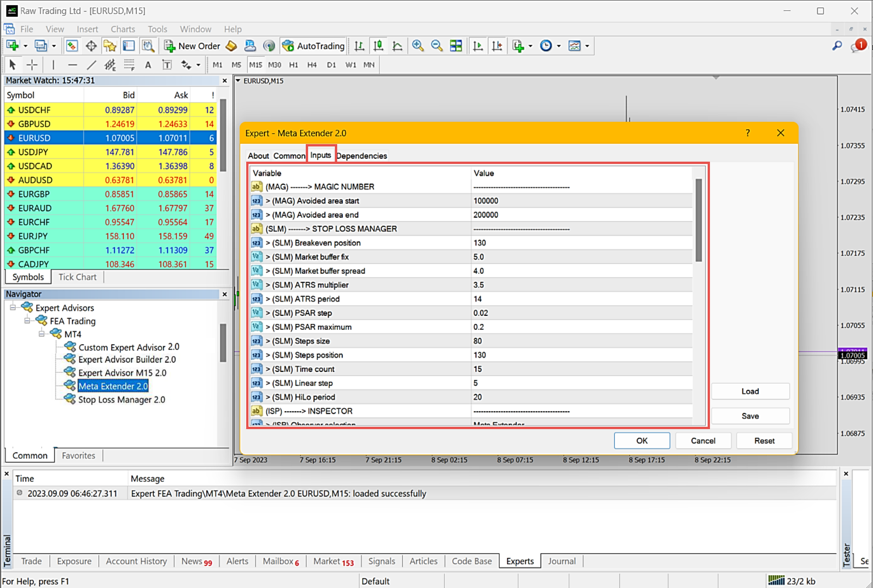This screenshot has width=873, height=588.
Task: Open the Insert menu
Action: pos(87,29)
